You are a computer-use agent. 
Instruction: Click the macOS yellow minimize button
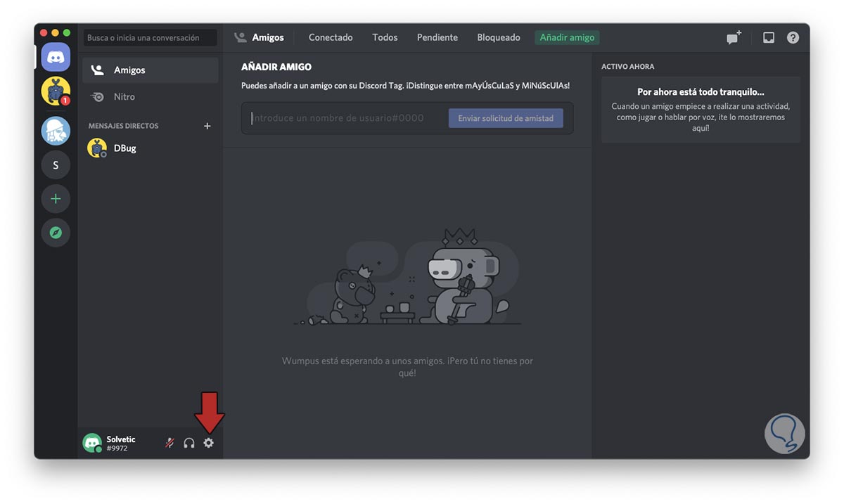click(x=55, y=32)
